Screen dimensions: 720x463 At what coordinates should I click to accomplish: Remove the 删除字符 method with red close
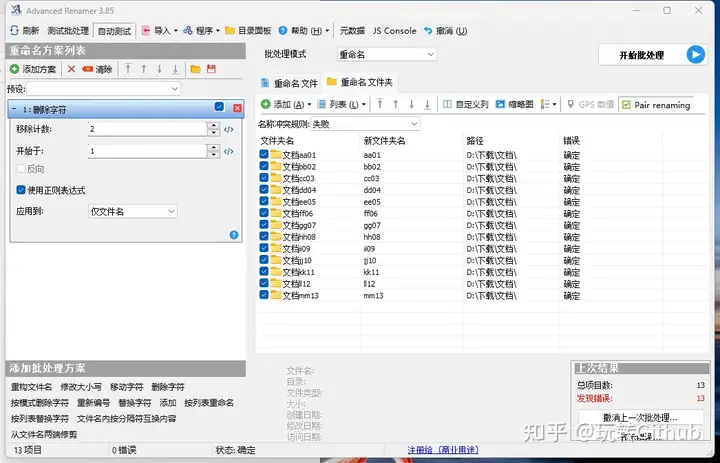(237, 108)
